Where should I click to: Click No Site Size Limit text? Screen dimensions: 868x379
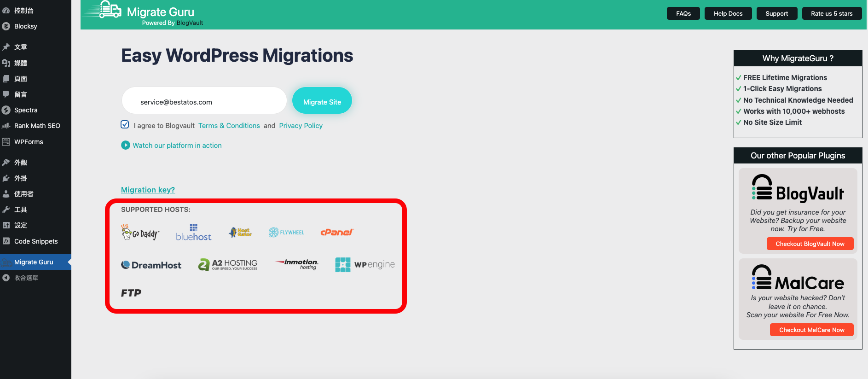[772, 122]
